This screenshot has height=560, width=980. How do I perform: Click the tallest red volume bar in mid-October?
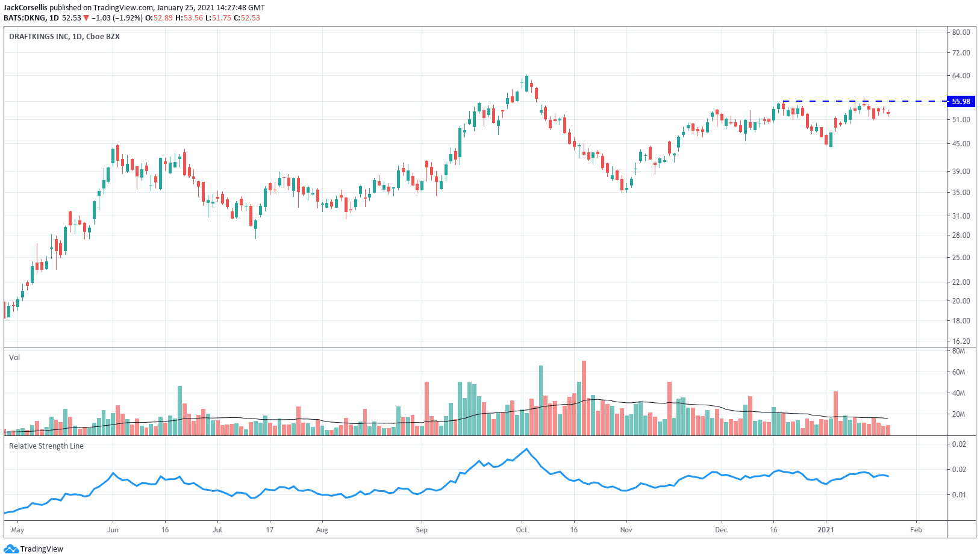click(584, 398)
